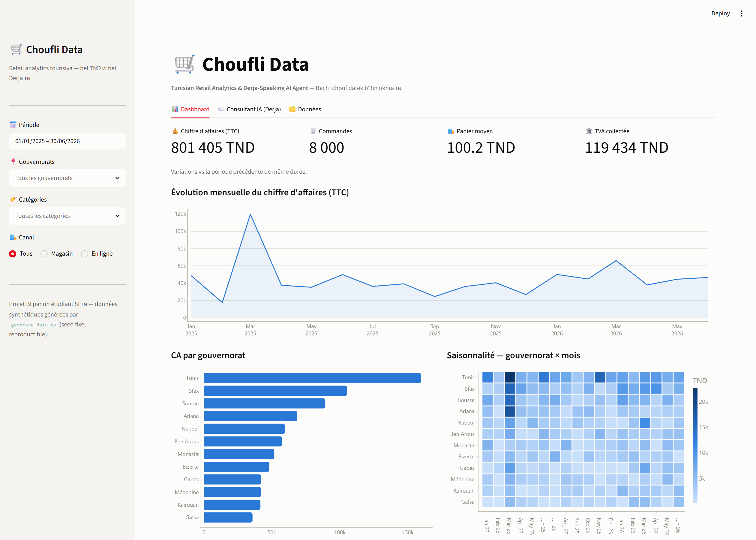Click the receipt icon beside Commandes
The image size is (756, 540).
pyautogui.click(x=313, y=131)
